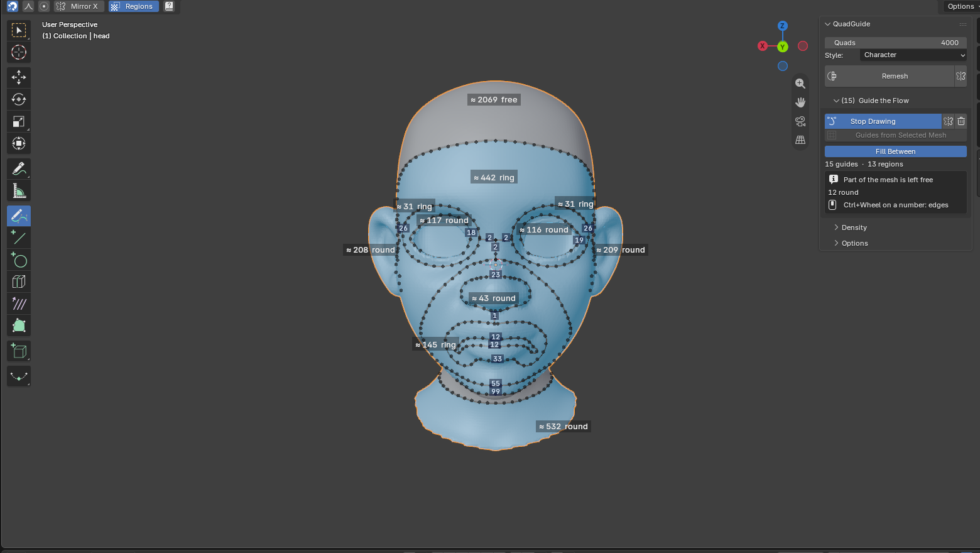The height and width of the screenshot is (553, 980).
Task: Click the pan view hand icon
Action: point(800,102)
